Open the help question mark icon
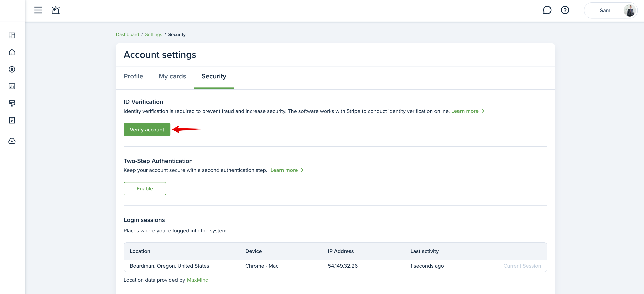Image resolution: width=644 pixels, height=294 pixels. [565, 10]
